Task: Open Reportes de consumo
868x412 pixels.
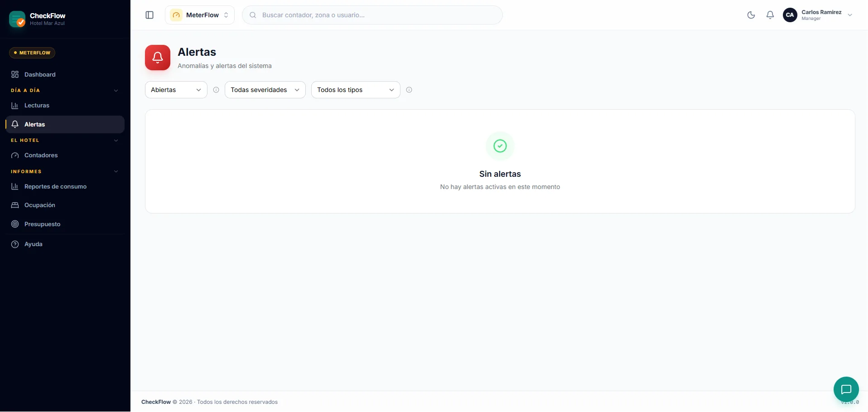Action: click(x=65, y=186)
